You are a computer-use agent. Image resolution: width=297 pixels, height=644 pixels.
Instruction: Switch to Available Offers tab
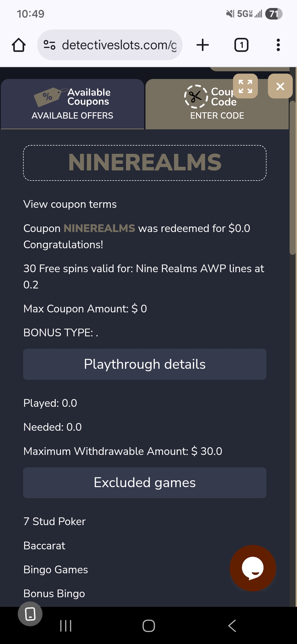click(x=72, y=104)
